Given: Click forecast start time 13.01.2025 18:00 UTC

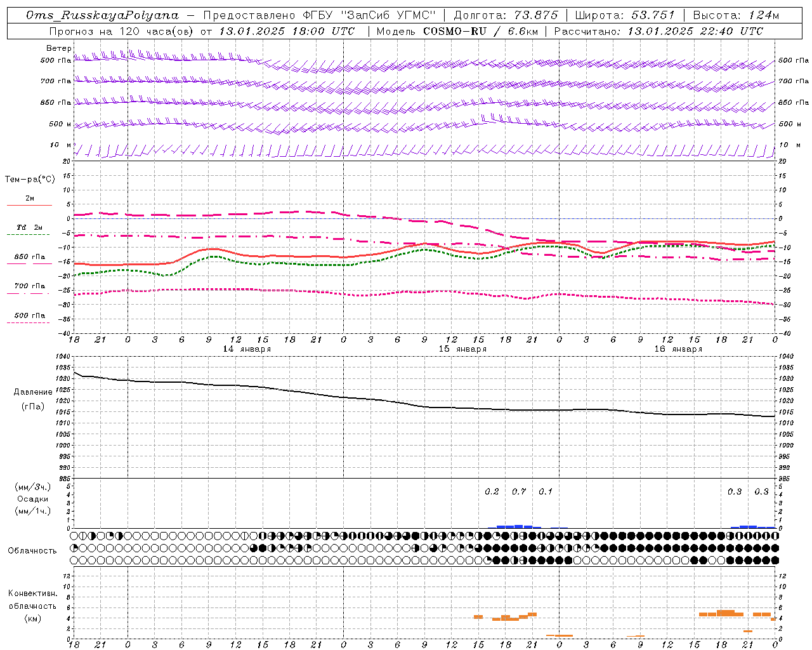Looking at the screenshot, I should 287,31.
